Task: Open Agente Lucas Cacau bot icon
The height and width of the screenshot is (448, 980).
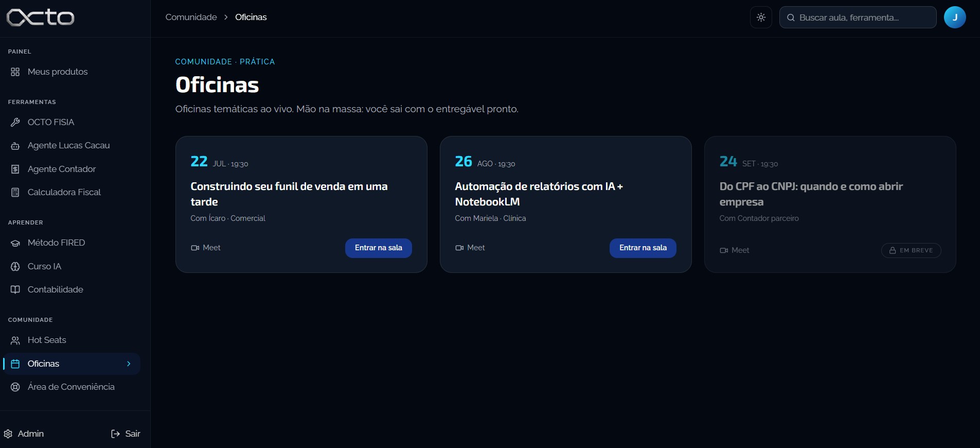Action: click(15, 146)
